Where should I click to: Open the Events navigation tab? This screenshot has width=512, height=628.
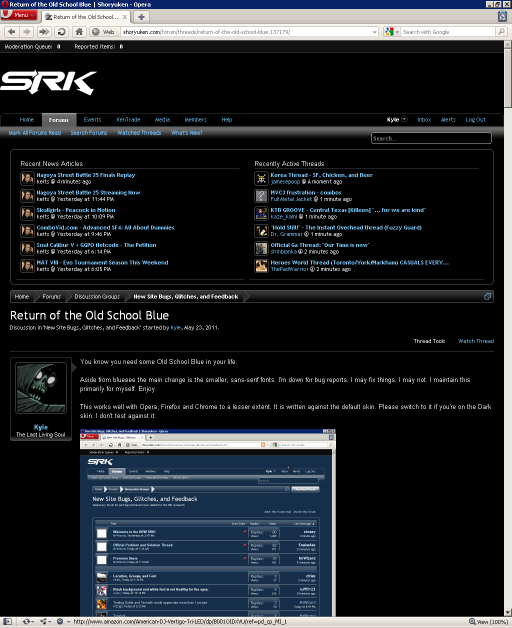[92, 120]
